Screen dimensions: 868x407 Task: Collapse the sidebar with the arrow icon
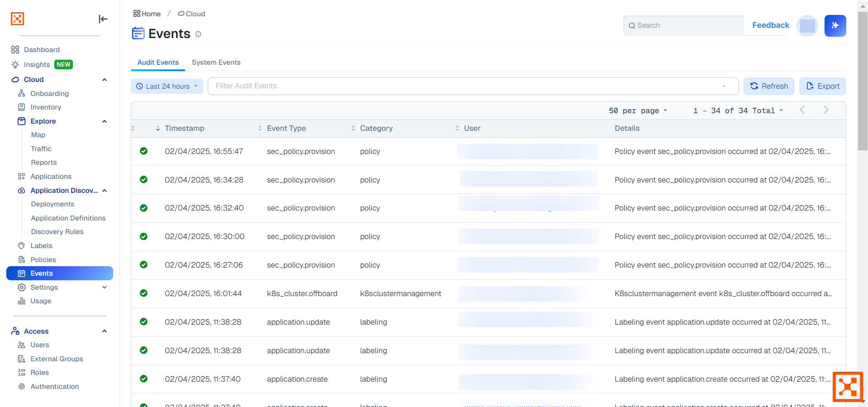coord(103,19)
